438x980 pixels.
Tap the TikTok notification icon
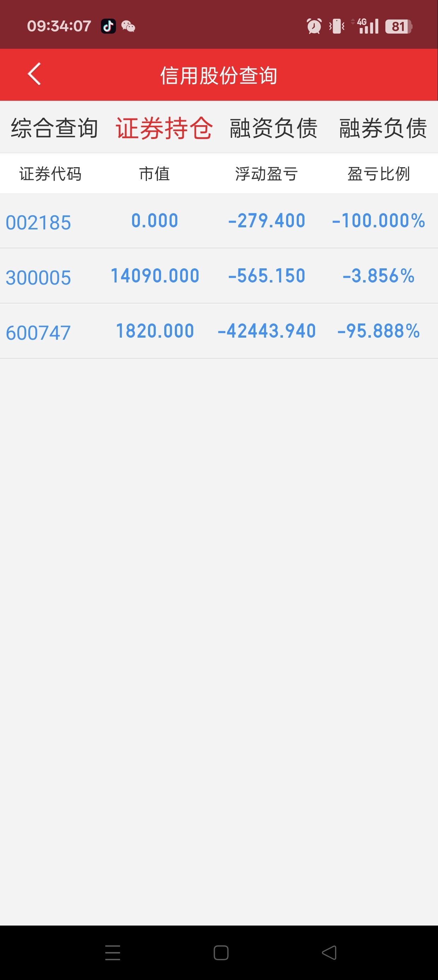[x=108, y=26]
